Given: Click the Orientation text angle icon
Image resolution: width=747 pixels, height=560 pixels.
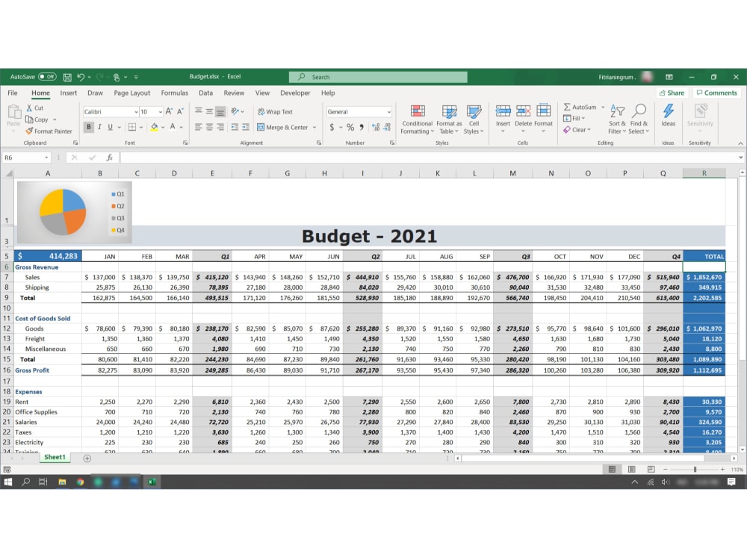Looking at the screenshot, I should [x=235, y=111].
